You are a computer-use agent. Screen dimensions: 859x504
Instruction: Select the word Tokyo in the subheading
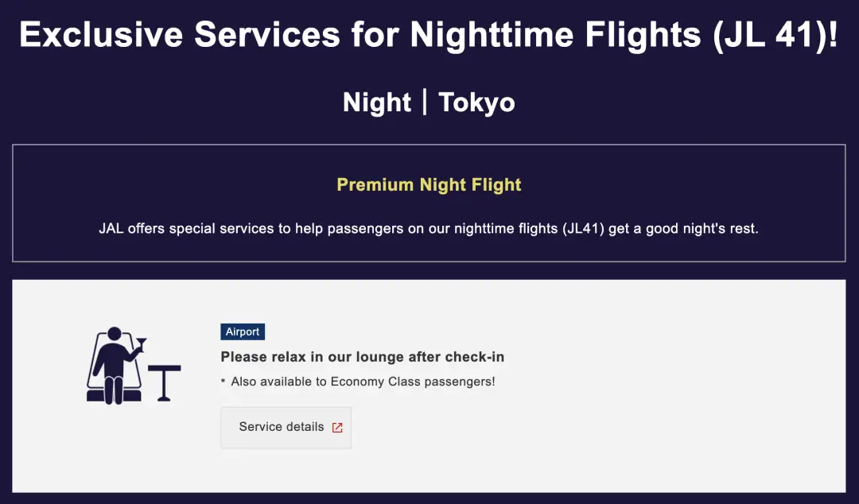pyautogui.click(x=476, y=103)
